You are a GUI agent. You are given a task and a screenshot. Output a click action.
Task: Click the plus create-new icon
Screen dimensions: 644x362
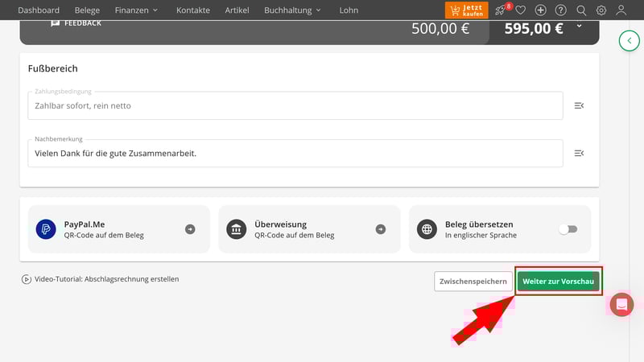540,10
